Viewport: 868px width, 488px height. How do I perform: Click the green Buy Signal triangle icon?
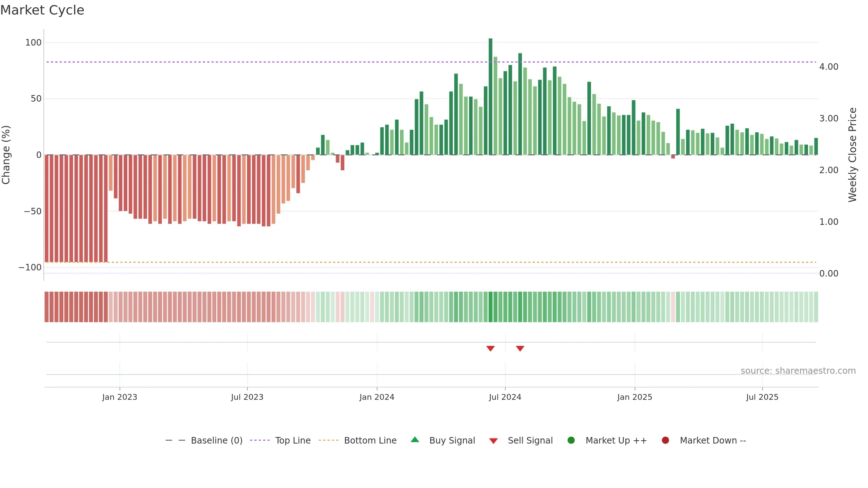click(415, 440)
